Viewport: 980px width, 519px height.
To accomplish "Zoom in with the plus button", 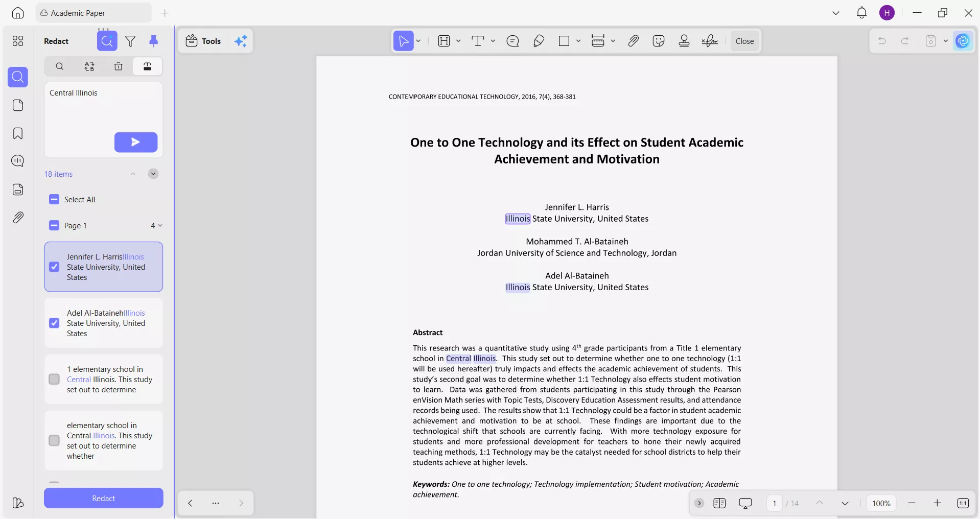I will 937,503.
